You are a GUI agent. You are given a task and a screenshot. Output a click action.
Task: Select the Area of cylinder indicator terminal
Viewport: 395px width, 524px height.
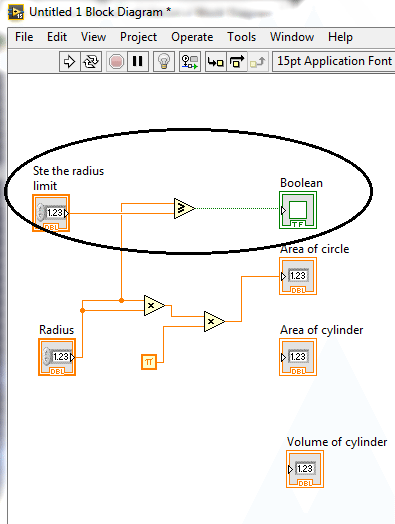298,357
